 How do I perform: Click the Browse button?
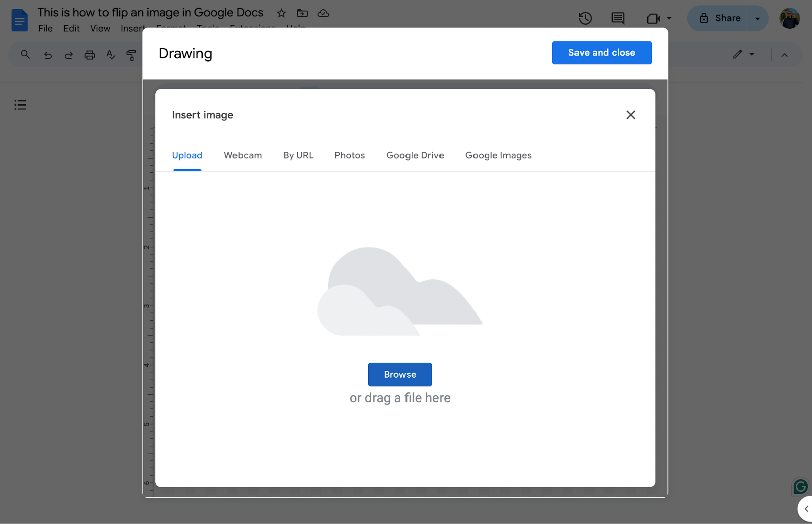click(400, 374)
